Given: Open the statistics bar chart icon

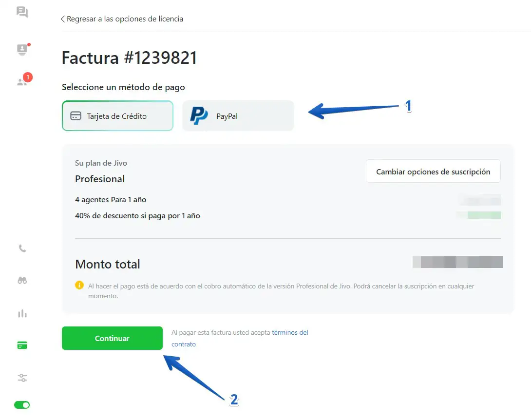Looking at the screenshot, I should click(22, 313).
